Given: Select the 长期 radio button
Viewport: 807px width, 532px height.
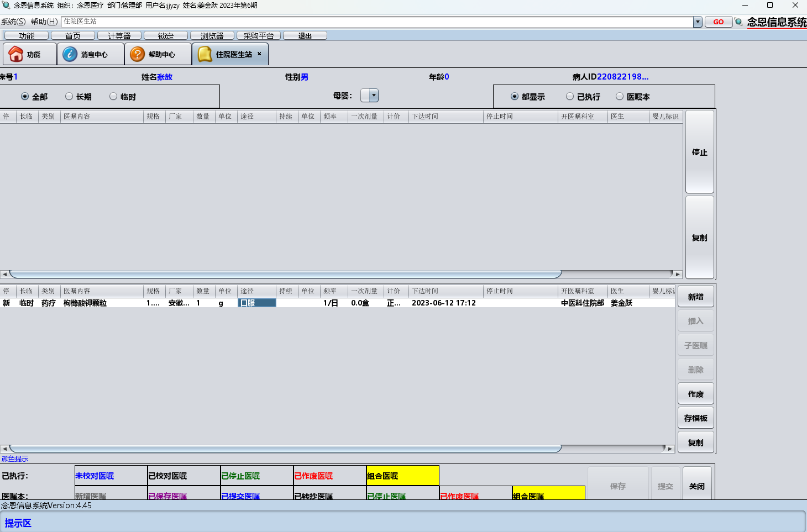Looking at the screenshot, I should pyautogui.click(x=69, y=97).
